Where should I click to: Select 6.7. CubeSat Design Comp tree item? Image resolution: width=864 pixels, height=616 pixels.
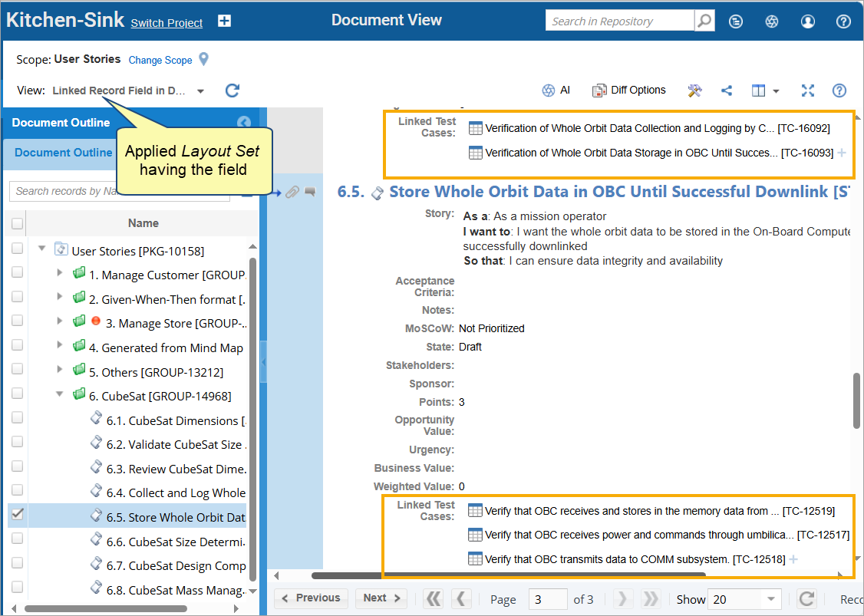click(176, 566)
